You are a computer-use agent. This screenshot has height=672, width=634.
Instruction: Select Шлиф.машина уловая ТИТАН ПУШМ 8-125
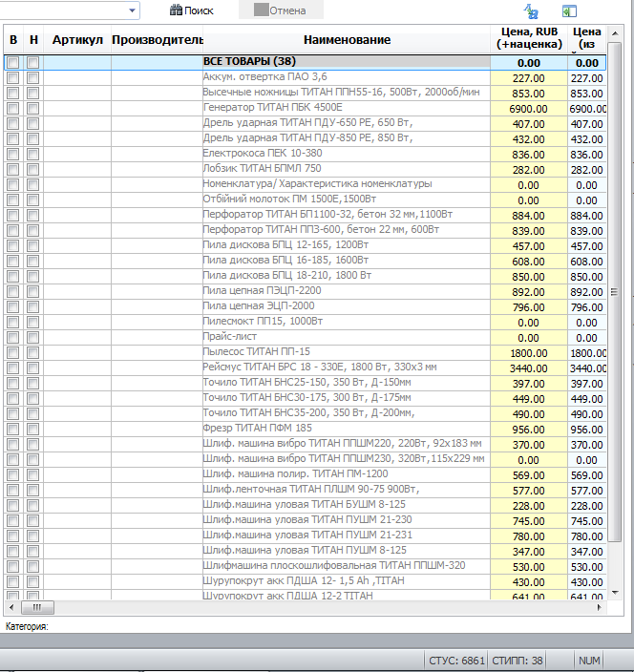click(x=305, y=551)
